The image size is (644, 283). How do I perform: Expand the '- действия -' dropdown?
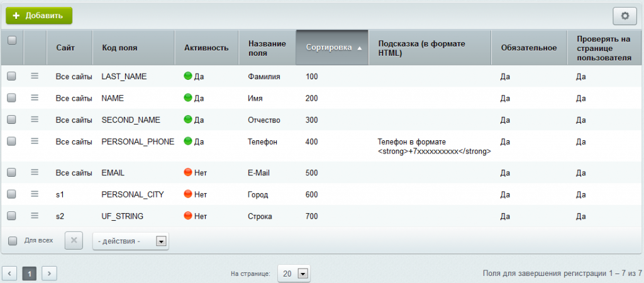(131, 241)
